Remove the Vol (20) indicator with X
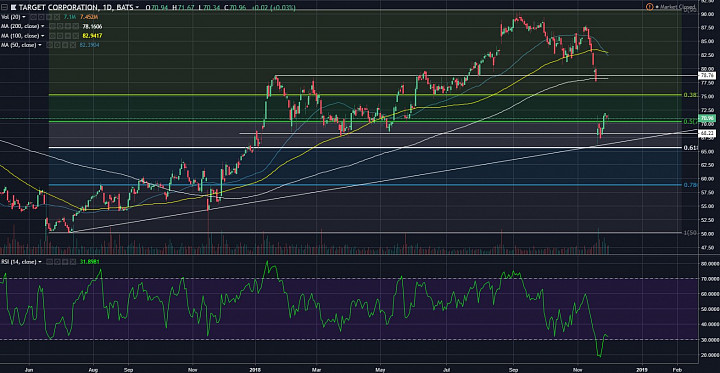This screenshot has width=720, height=373. tap(57, 17)
